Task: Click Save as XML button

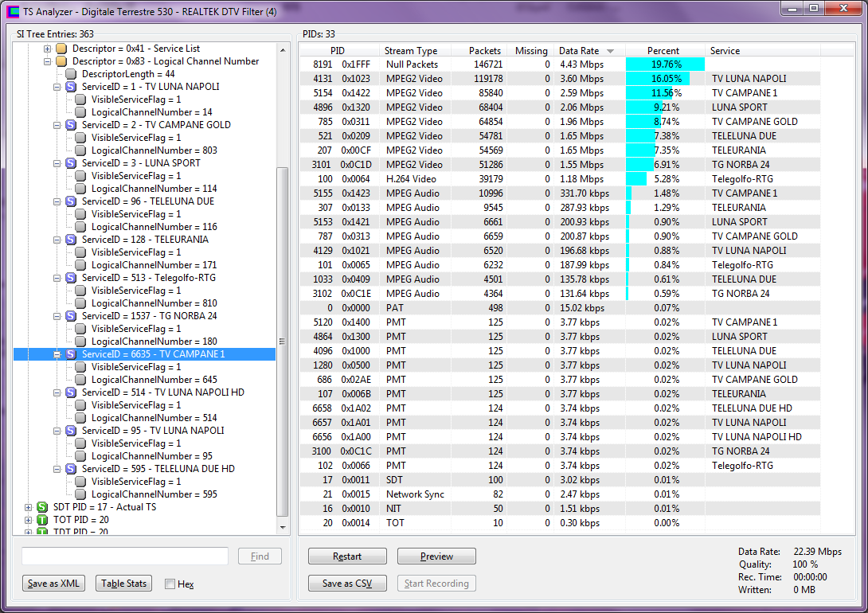Action: click(x=53, y=583)
